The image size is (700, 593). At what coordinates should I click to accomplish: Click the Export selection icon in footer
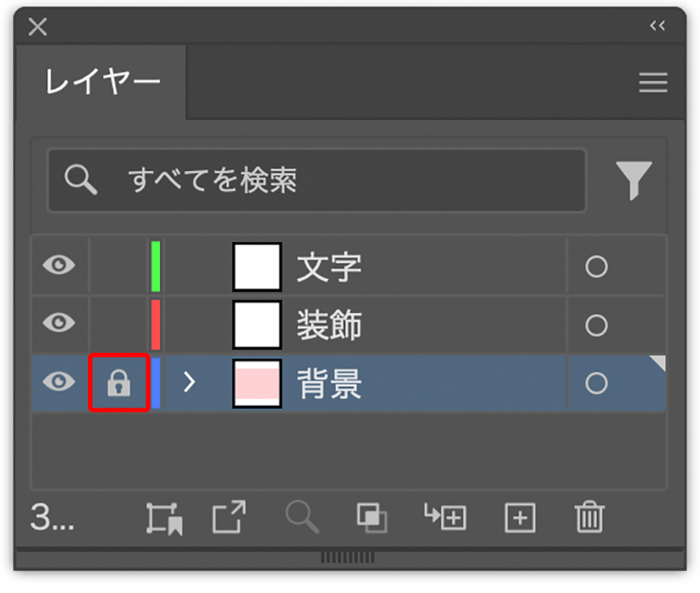pos(228,518)
